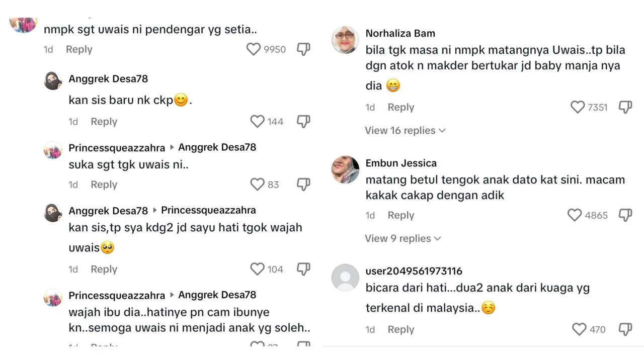Dislike the comment with 9950 likes
The image size is (644, 362).
[x=303, y=49]
